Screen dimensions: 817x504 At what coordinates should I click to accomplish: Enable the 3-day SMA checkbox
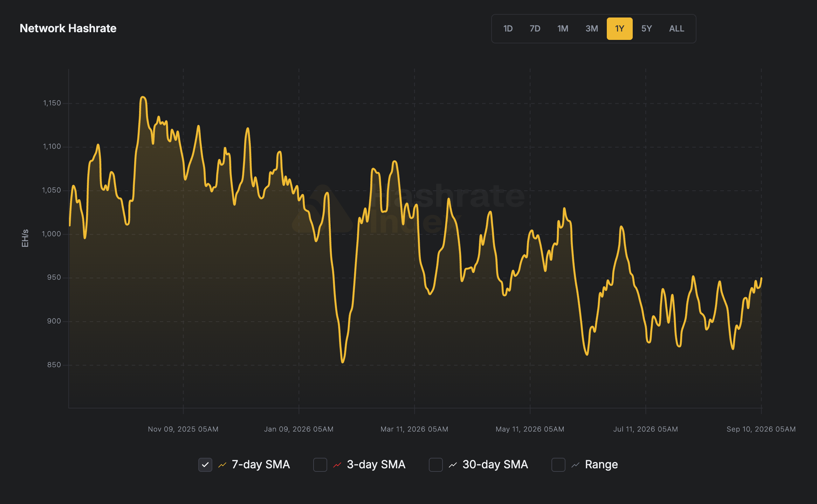click(320, 465)
